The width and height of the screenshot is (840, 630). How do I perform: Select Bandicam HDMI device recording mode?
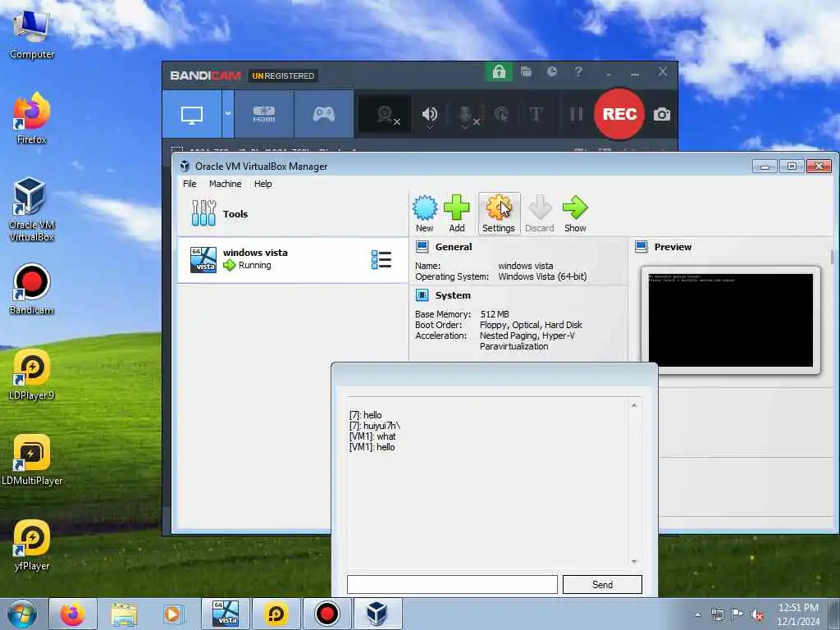coord(263,114)
